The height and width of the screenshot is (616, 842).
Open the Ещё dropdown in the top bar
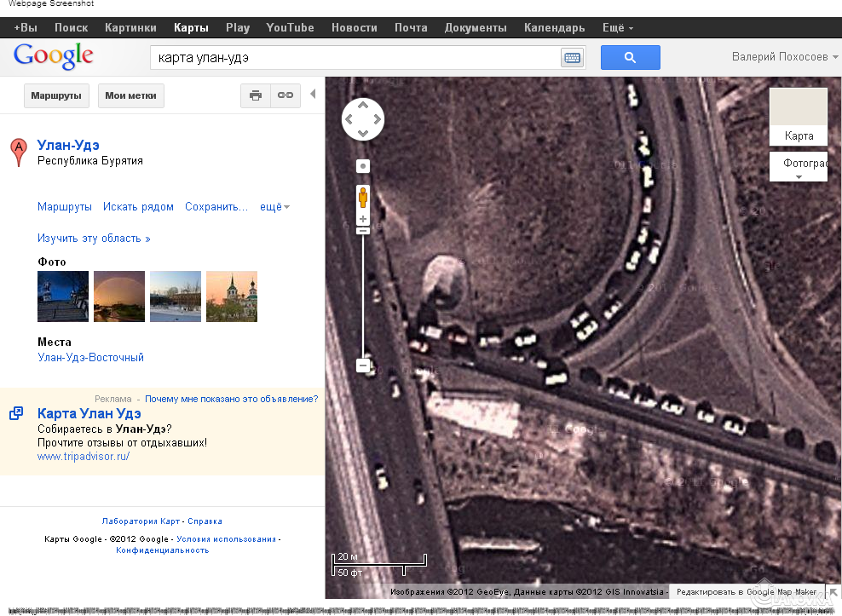[617, 26]
